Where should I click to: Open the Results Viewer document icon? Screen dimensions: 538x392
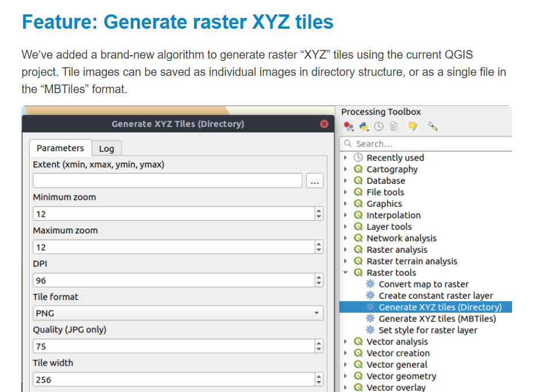[394, 127]
